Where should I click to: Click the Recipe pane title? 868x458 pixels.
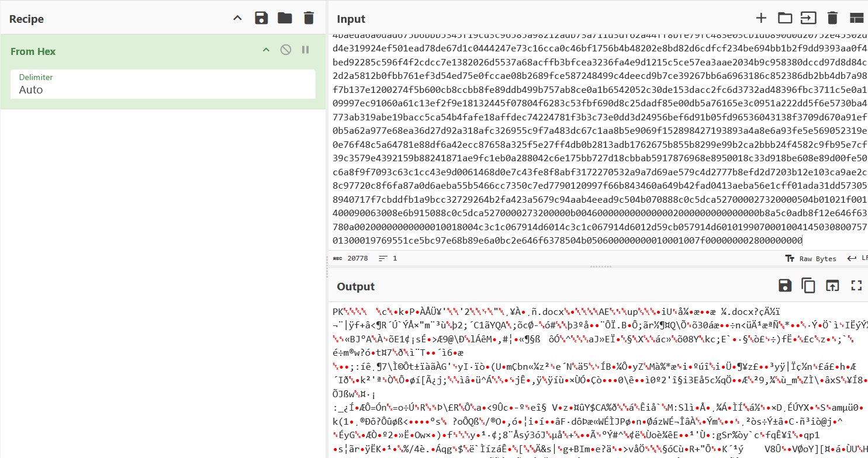[26, 19]
